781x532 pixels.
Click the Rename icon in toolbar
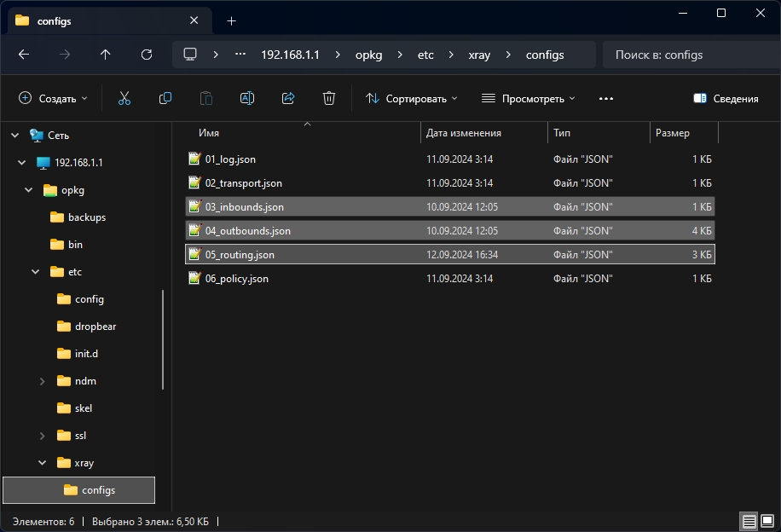[x=247, y=99]
